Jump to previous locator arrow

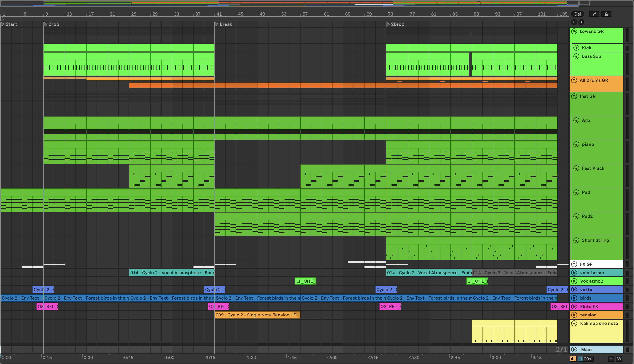[x=574, y=22]
